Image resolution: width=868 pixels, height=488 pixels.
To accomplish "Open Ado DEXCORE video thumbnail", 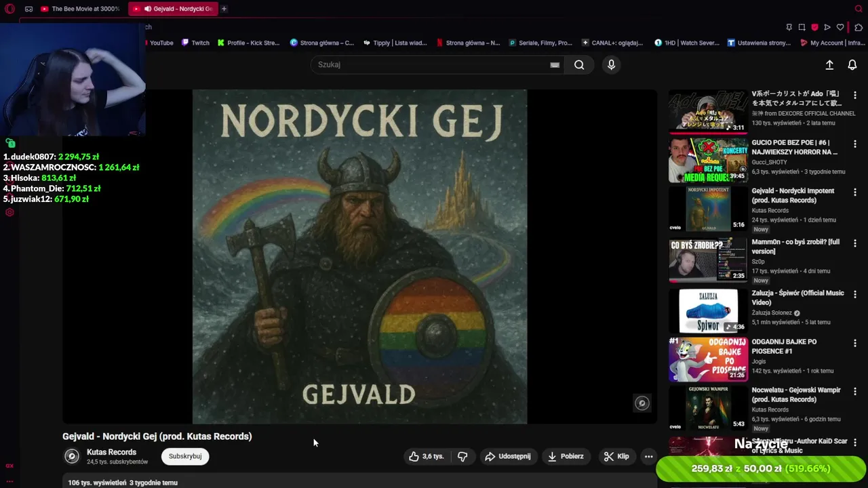I will coord(708,111).
